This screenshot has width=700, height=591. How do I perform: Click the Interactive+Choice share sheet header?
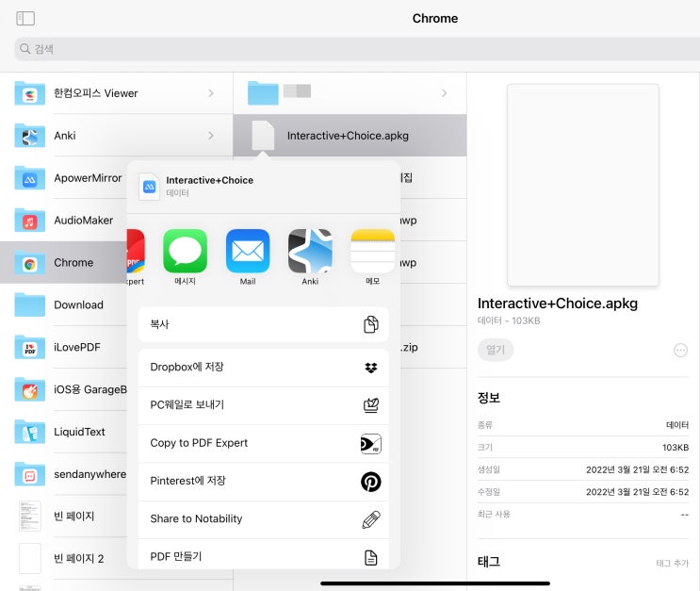[x=264, y=187]
